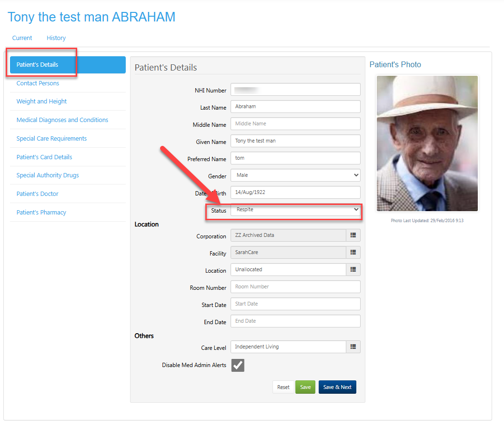Click the End Date field
This screenshot has width=504, height=429.
295,321
